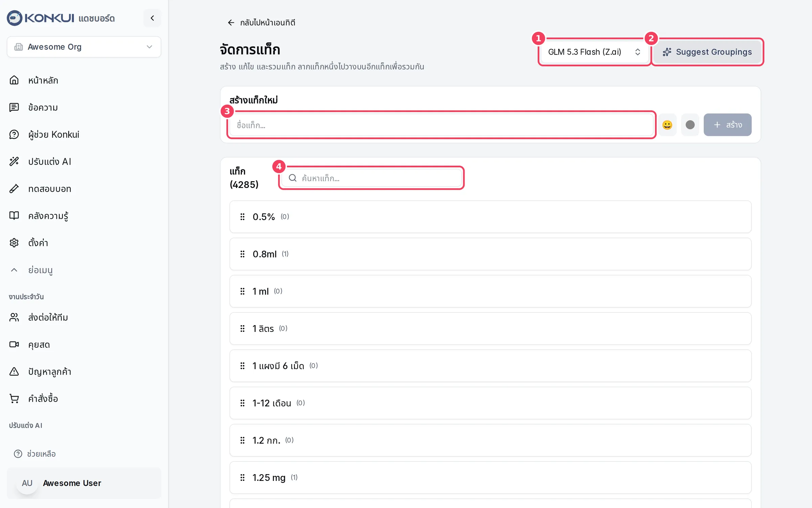
Task: Open the gray color swatch picker
Action: coord(690,125)
